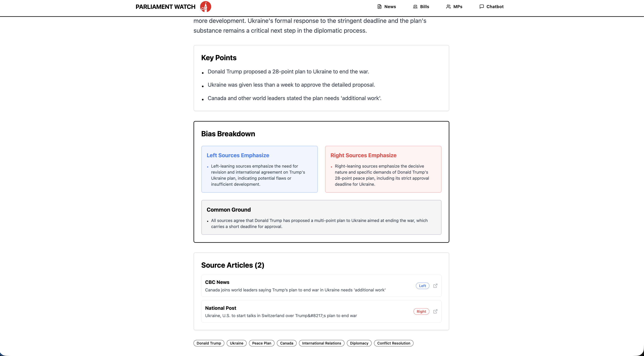Open CBC News article external link icon
This screenshot has height=356, width=644.
pos(435,286)
